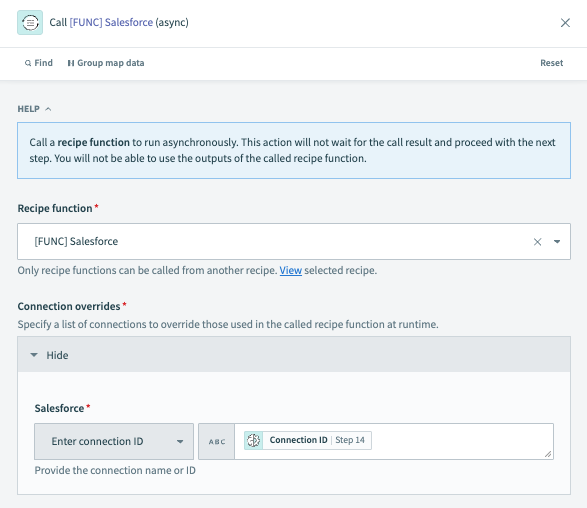Image resolution: width=587 pixels, height=508 pixels.
Task: Collapse the HELP section chevron
Action: (x=48, y=109)
